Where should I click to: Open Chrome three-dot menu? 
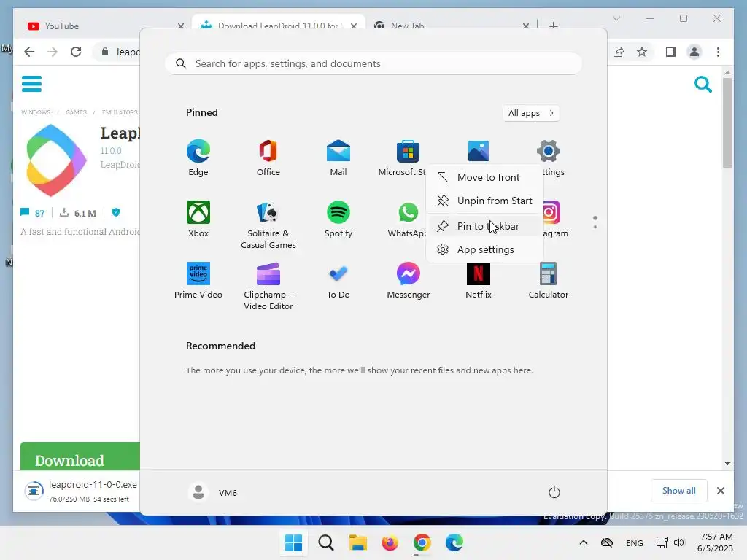(x=718, y=52)
